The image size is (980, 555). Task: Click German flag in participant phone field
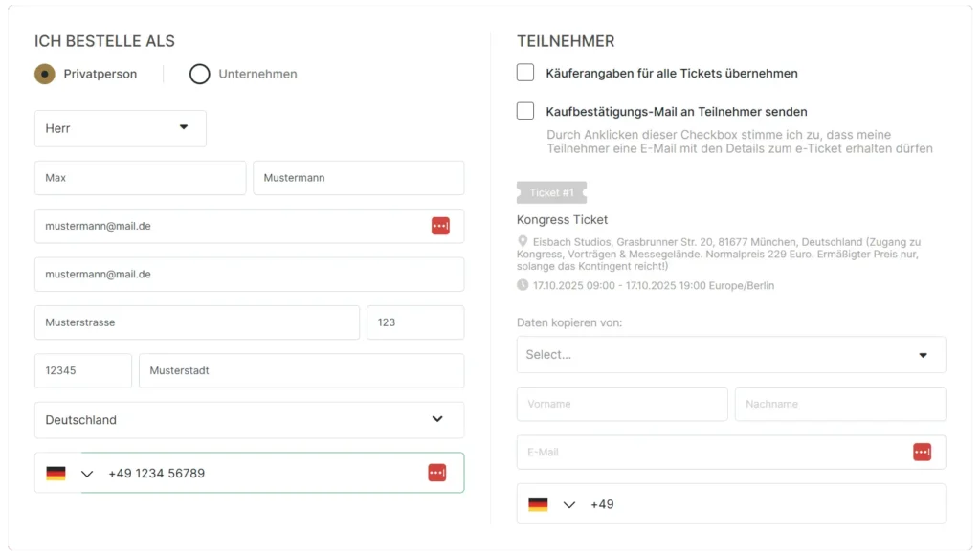538,504
